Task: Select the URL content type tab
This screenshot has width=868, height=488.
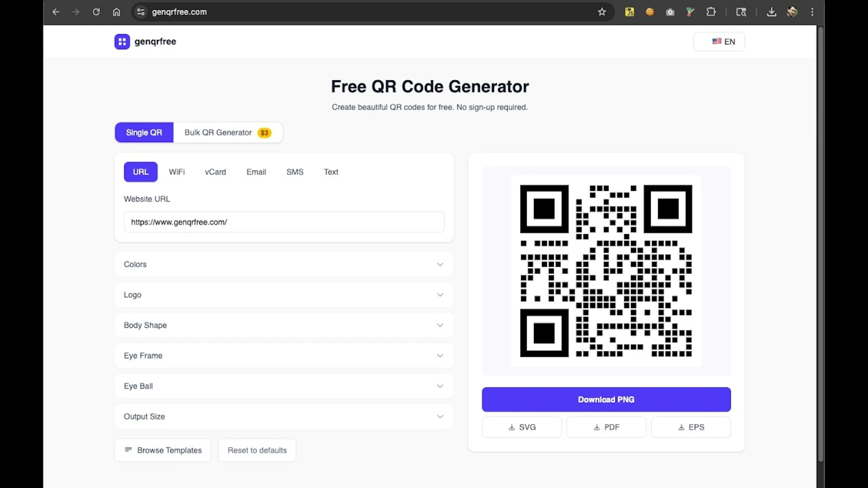Action: [141, 172]
